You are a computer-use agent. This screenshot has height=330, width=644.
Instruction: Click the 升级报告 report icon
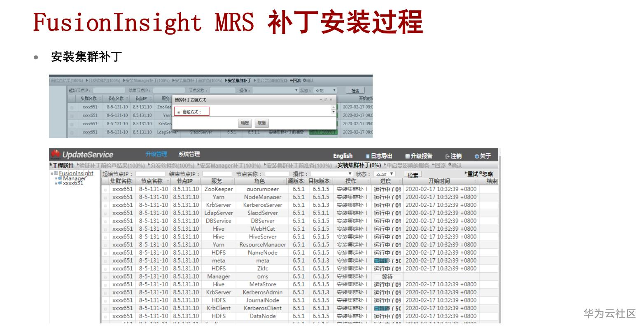tap(408, 156)
